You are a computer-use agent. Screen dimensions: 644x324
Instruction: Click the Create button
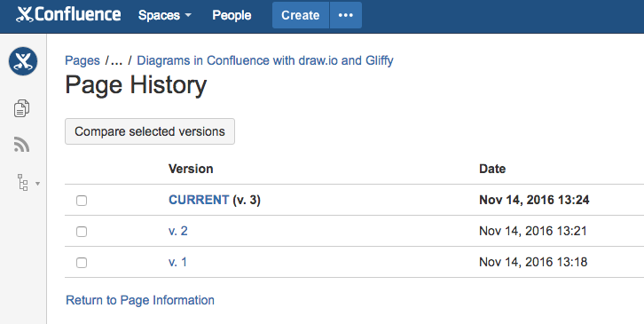301,15
